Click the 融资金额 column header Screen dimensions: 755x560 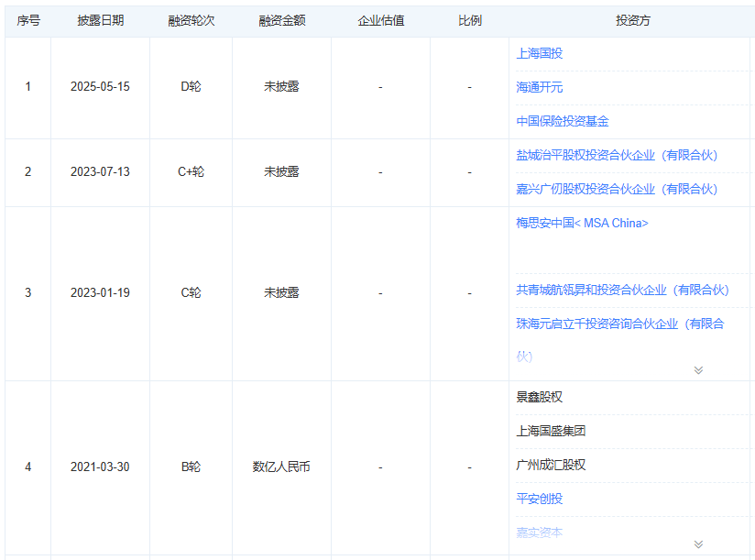[x=282, y=21]
